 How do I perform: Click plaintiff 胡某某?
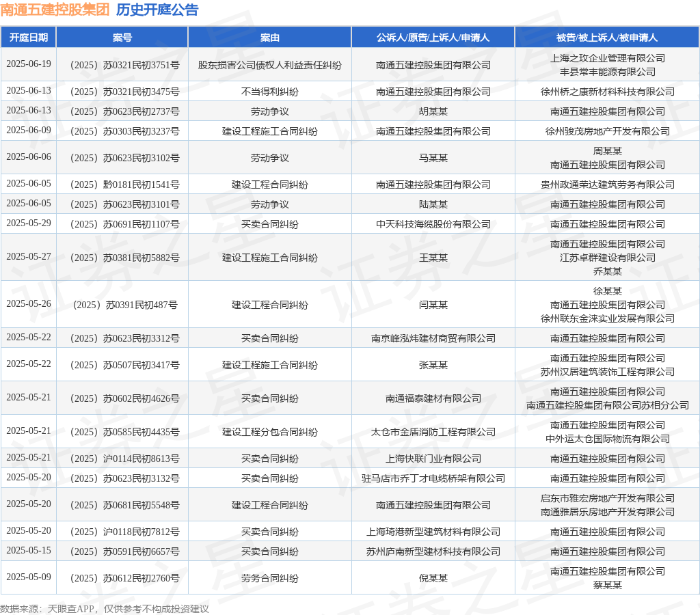433,111
